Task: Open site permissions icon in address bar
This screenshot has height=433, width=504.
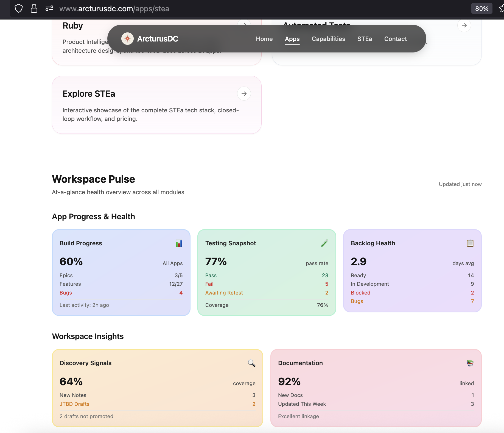Action: tap(49, 9)
